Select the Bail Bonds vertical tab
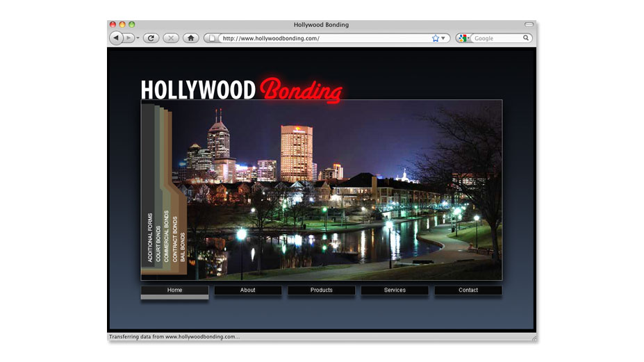This screenshot has height=362, width=644. coord(183,247)
